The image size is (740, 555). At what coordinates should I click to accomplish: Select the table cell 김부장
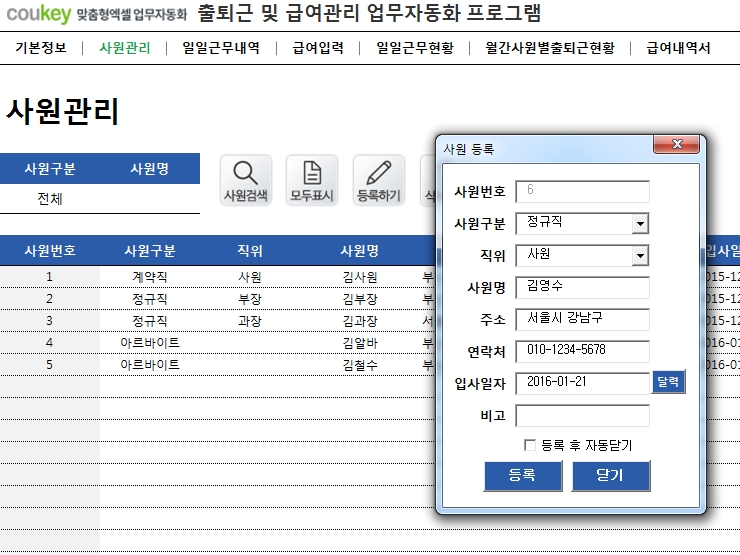(360, 299)
